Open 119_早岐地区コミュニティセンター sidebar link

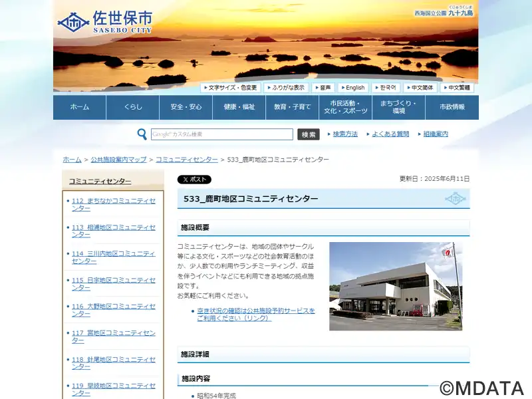click(x=113, y=390)
